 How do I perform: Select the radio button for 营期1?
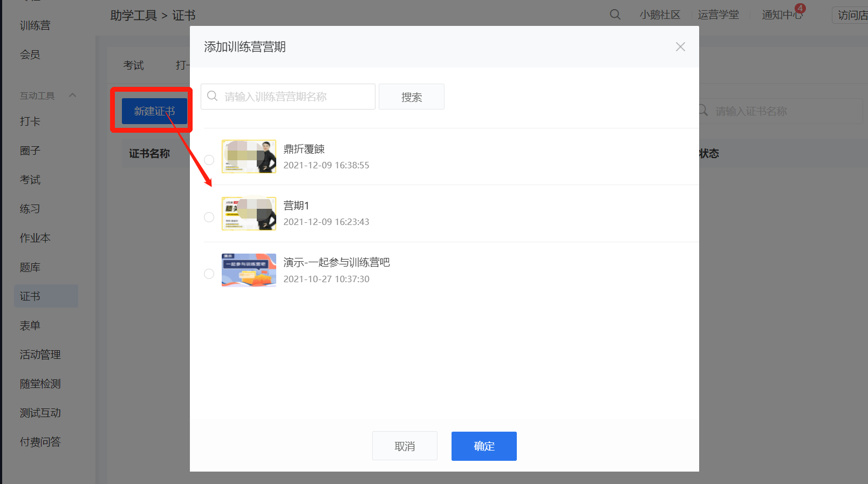tap(209, 217)
